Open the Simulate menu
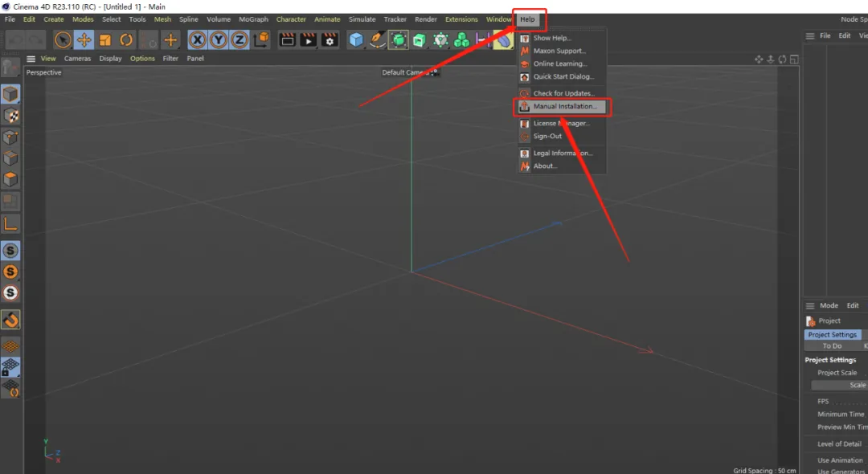868x474 pixels. click(x=362, y=19)
